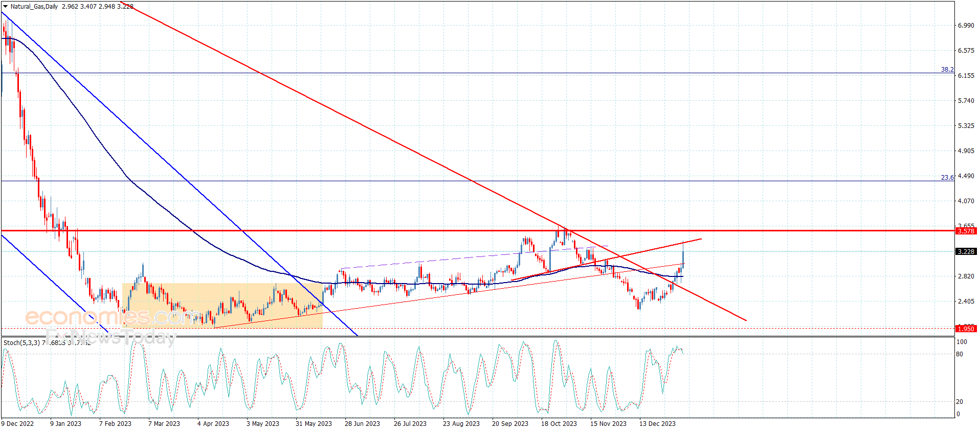Click the 28 Jun 2023 date label
This screenshot has width=980, height=430.
(362, 423)
